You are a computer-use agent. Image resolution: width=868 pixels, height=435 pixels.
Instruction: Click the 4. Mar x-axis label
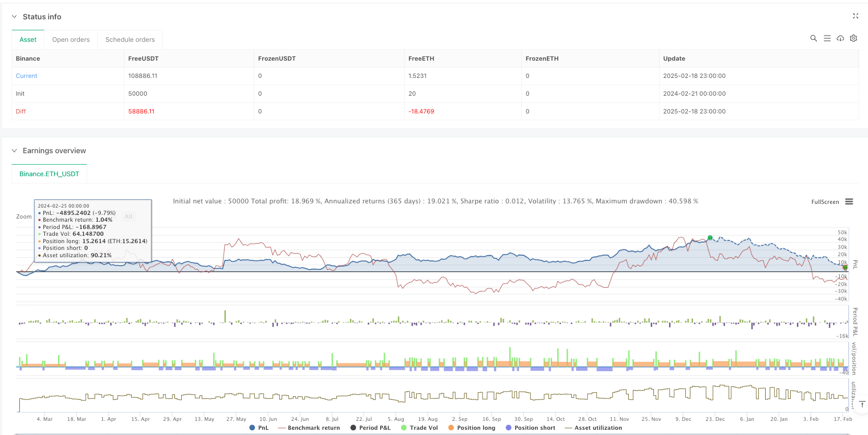coord(44,419)
